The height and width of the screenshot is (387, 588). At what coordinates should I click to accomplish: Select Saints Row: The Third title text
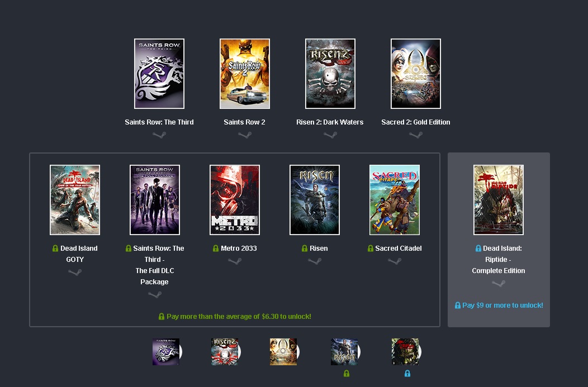tap(159, 122)
